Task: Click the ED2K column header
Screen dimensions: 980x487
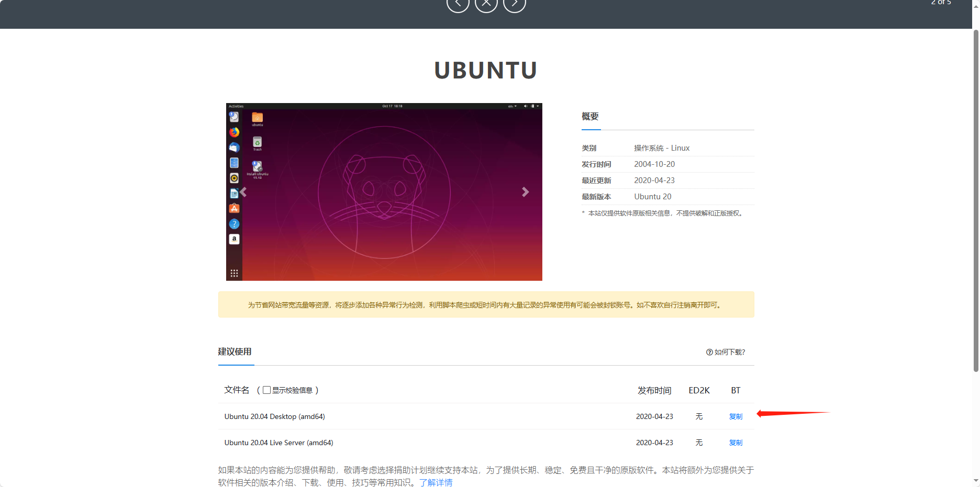Action: (x=699, y=390)
